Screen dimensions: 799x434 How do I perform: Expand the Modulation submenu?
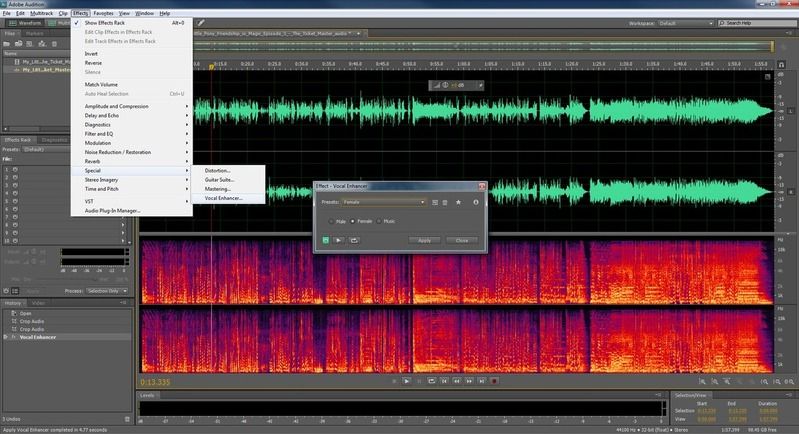[131, 143]
